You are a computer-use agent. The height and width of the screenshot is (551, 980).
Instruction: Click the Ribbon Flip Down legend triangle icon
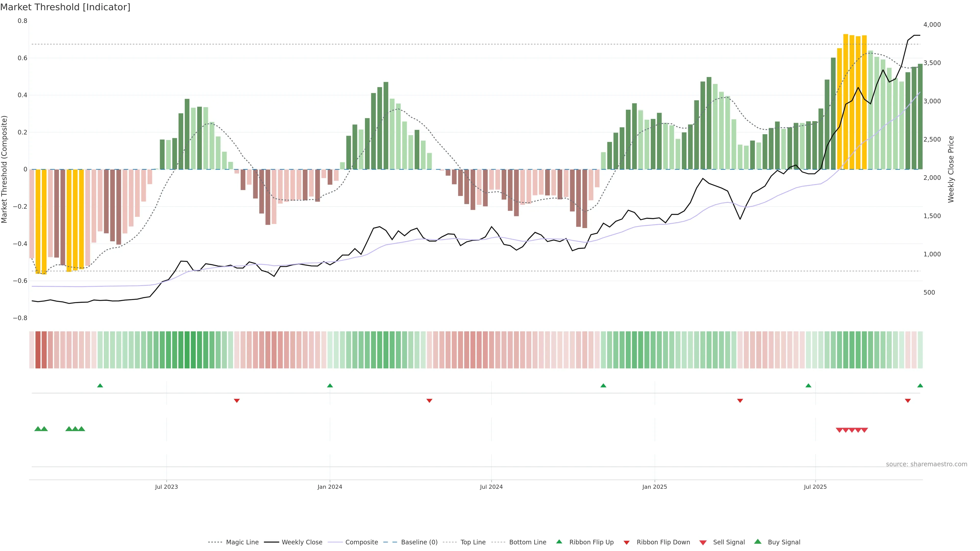pos(627,542)
